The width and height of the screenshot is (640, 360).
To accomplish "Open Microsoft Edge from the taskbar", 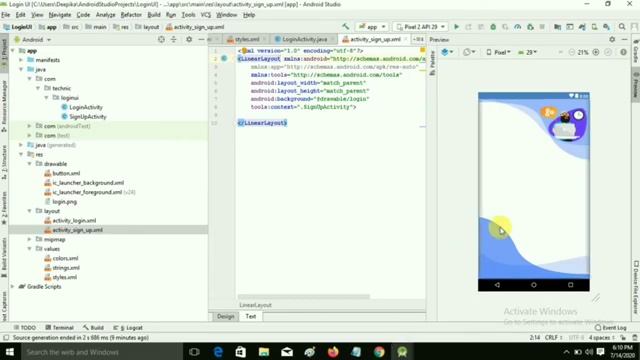I will (x=218, y=351).
